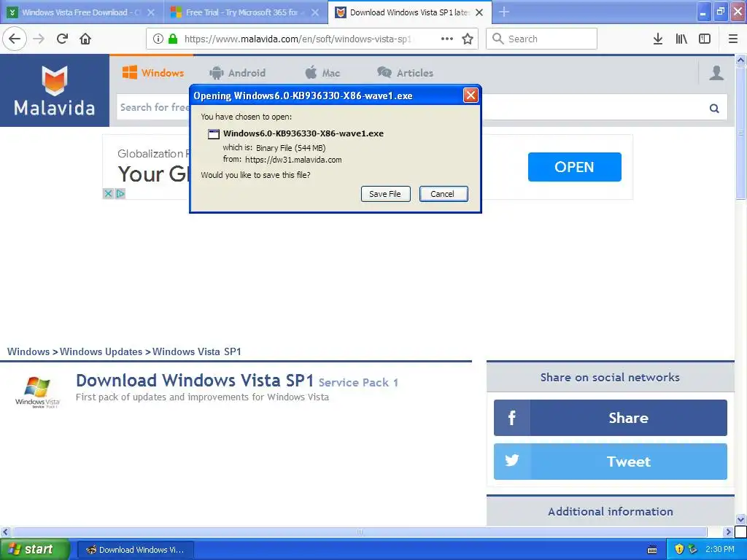This screenshot has height=560, width=747.
Task: Close the Windows Vista Free Download tab
Action: (x=151, y=12)
